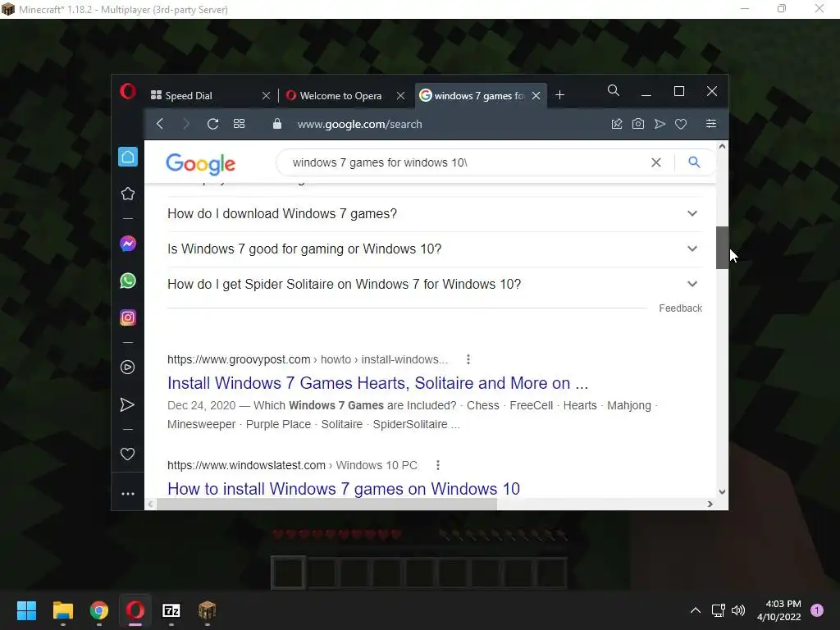The width and height of the screenshot is (840, 630).
Task: Reload the current page
Action: coord(212,124)
